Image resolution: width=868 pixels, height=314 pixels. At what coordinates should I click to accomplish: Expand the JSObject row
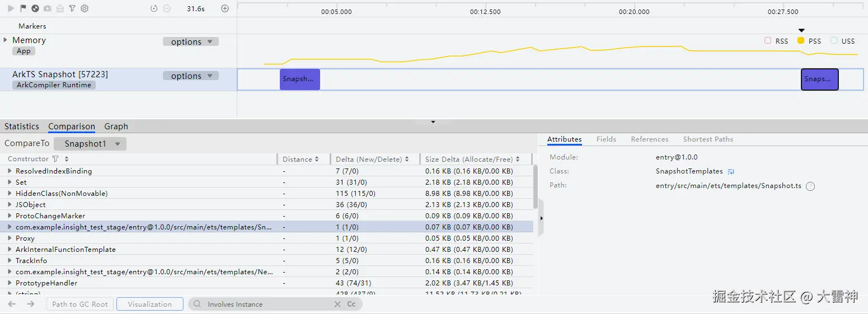10,204
